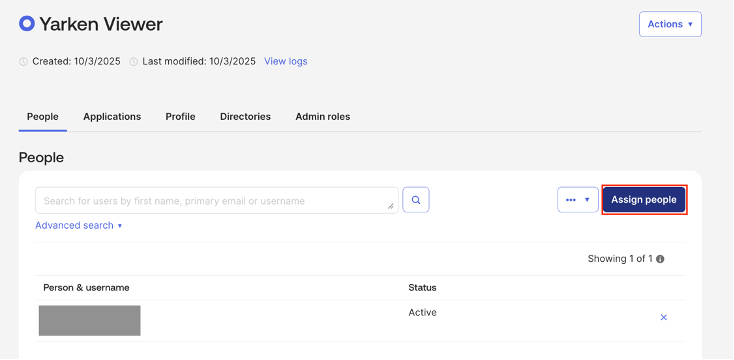
Task: Click the People section heading
Action: point(41,158)
